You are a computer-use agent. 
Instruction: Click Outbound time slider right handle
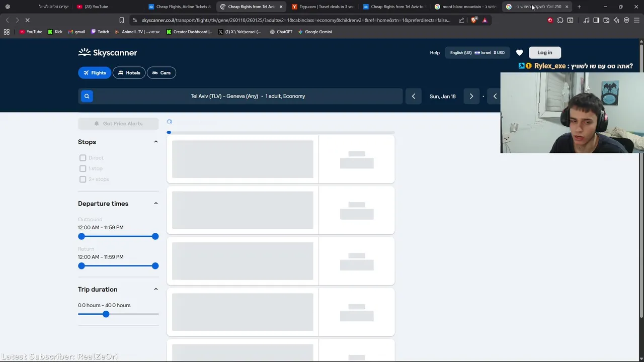point(155,236)
